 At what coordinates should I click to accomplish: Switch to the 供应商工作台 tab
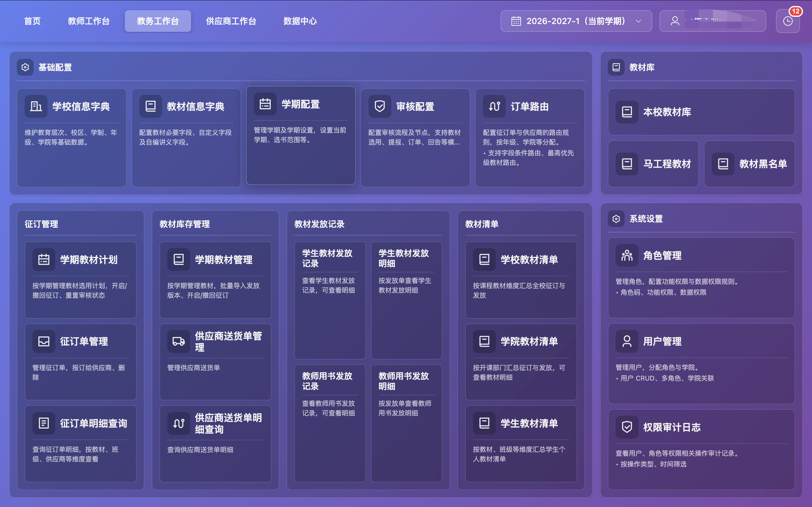(x=231, y=21)
